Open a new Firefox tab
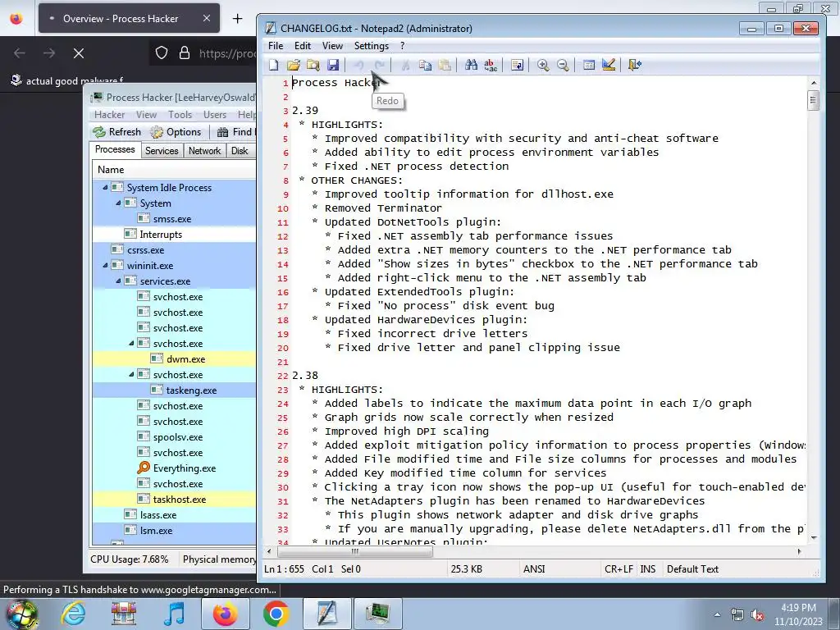 pyautogui.click(x=237, y=18)
